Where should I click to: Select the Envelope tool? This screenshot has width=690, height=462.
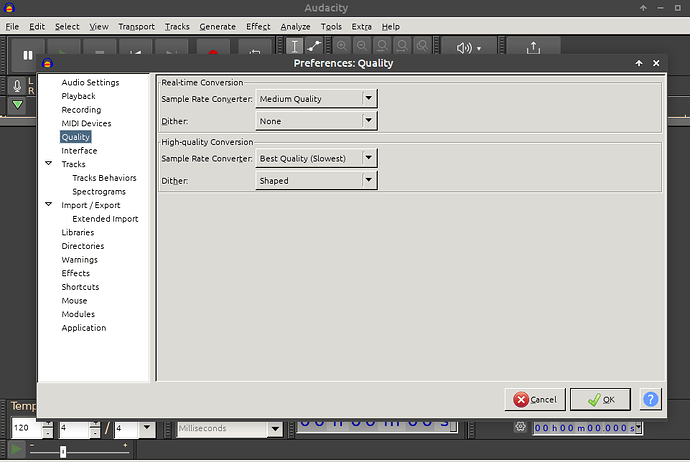[x=314, y=46]
